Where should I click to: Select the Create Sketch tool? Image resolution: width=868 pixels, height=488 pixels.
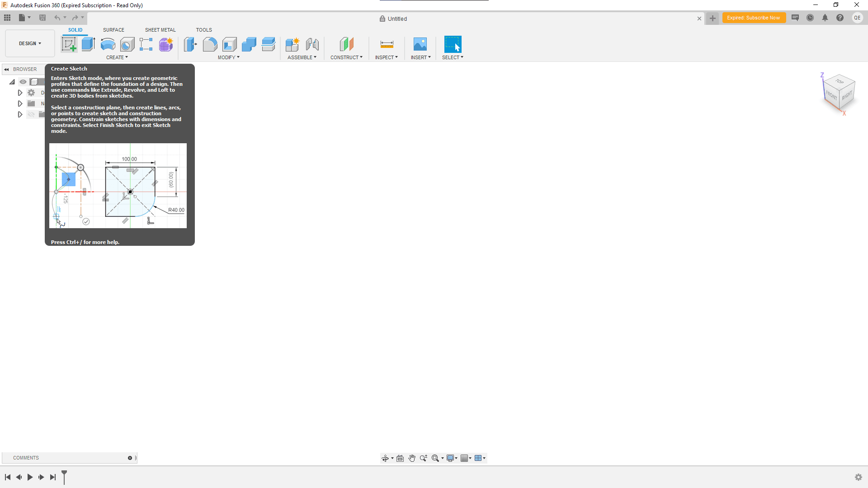(x=69, y=44)
